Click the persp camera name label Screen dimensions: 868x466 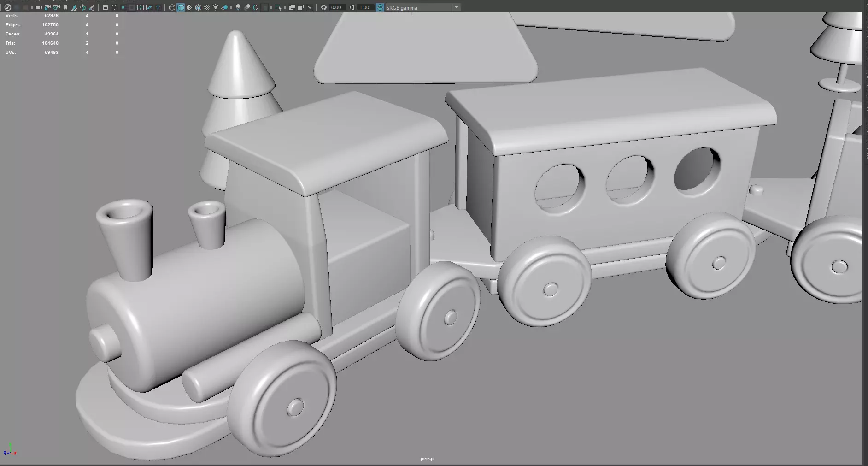click(x=427, y=459)
